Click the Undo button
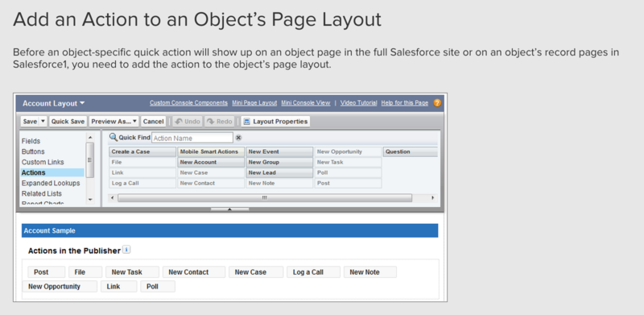644x315 pixels. (x=188, y=122)
